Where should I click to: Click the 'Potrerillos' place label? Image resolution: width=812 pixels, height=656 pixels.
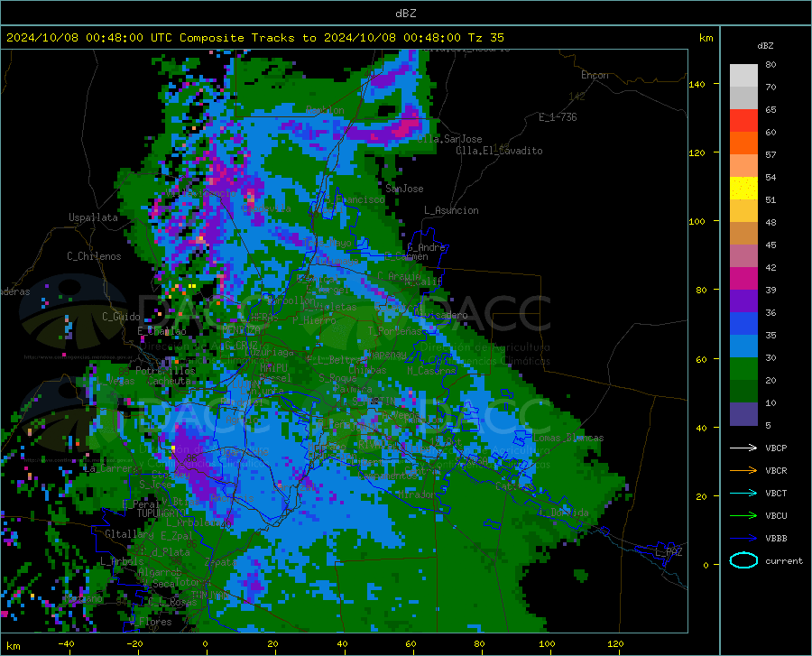pyautogui.click(x=165, y=371)
